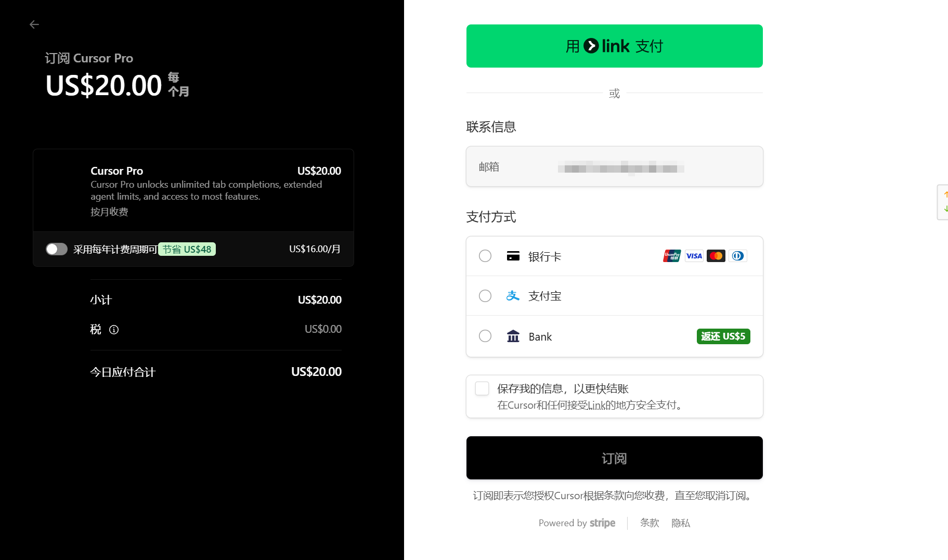This screenshot has height=560, width=948.
Task: Click the tax info icon
Action: point(114,330)
